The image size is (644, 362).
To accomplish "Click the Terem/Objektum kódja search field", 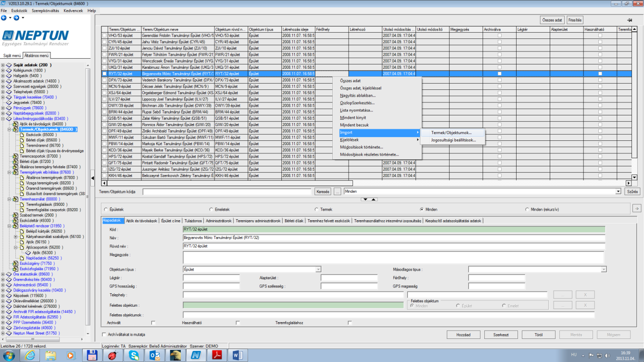I will [227, 191].
